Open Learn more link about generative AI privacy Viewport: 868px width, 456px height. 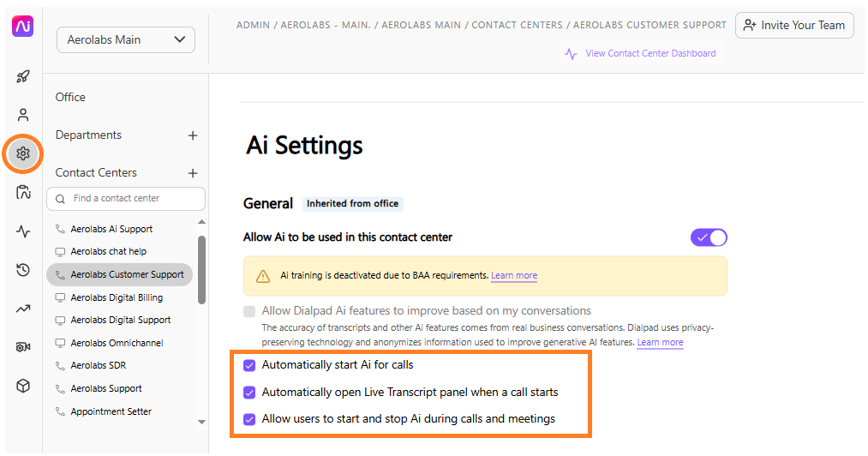pyautogui.click(x=660, y=342)
